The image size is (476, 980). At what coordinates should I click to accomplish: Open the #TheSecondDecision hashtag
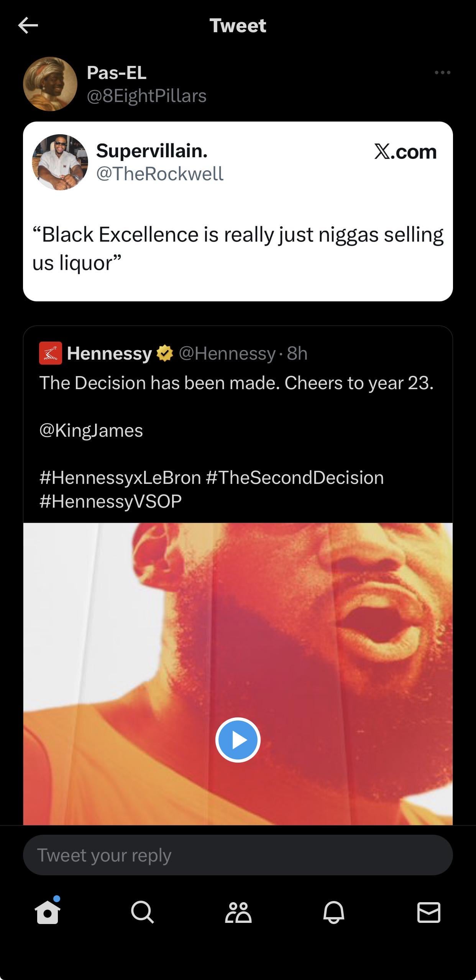(x=295, y=477)
